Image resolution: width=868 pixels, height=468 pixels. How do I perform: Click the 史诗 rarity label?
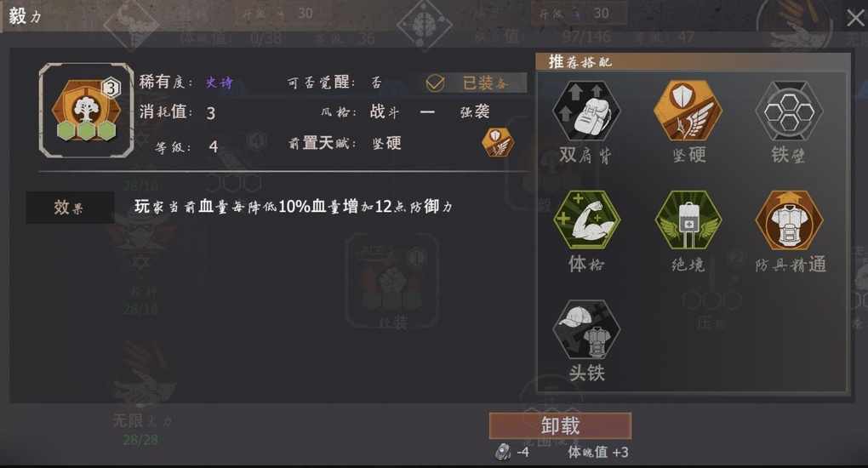point(220,83)
